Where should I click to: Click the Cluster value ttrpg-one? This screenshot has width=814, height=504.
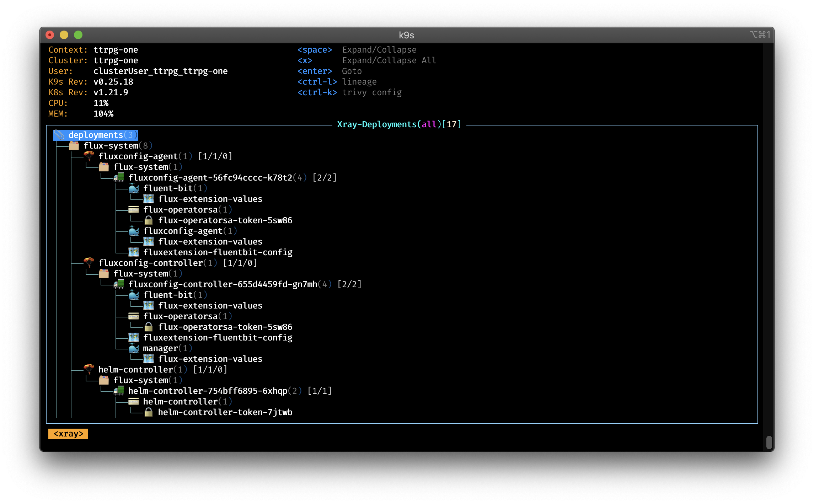pyautogui.click(x=116, y=60)
